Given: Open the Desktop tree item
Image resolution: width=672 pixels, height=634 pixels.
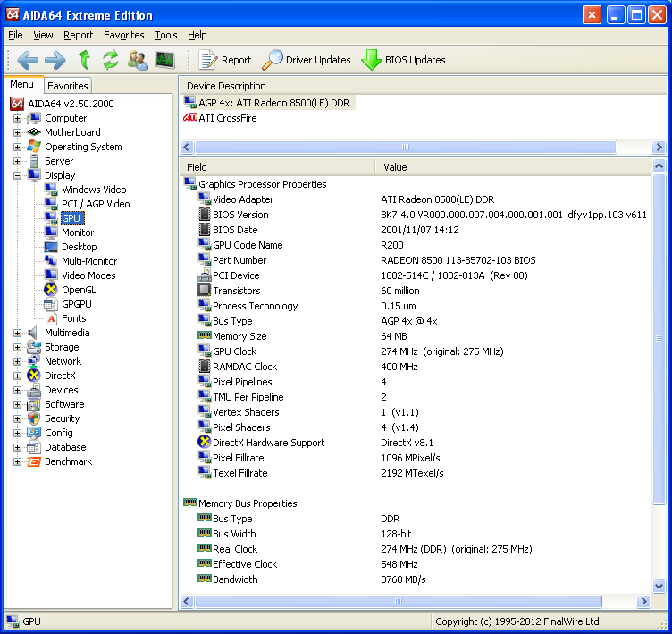Looking at the screenshot, I should pos(71,247).
